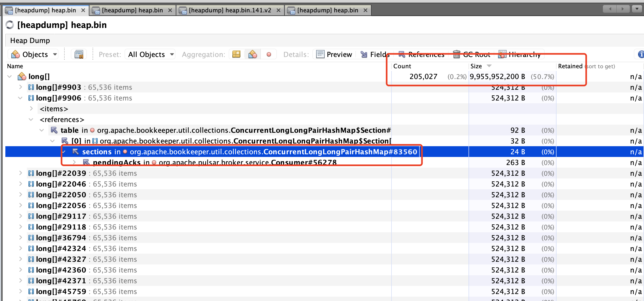Open the Preview details view
Screen dimensions: 644x301
click(334, 55)
